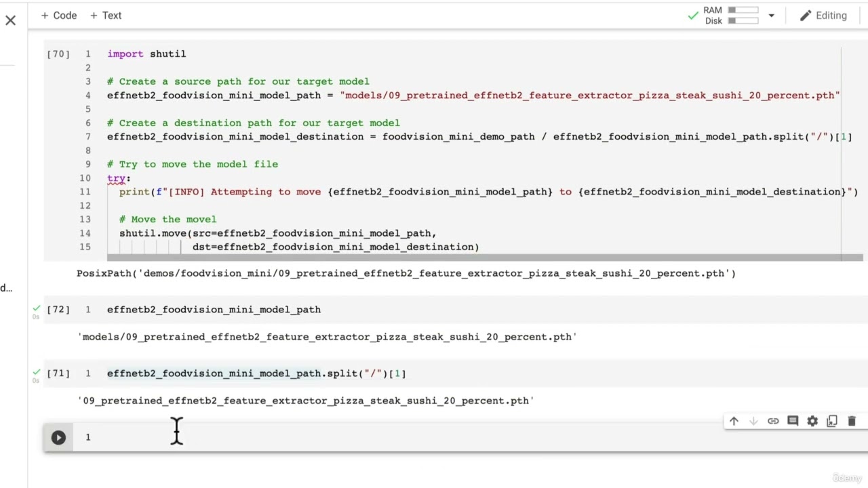The height and width of the screenshot is (488, 868).
Task: Select cell execution count [70]
Action: tap(58, 54)
